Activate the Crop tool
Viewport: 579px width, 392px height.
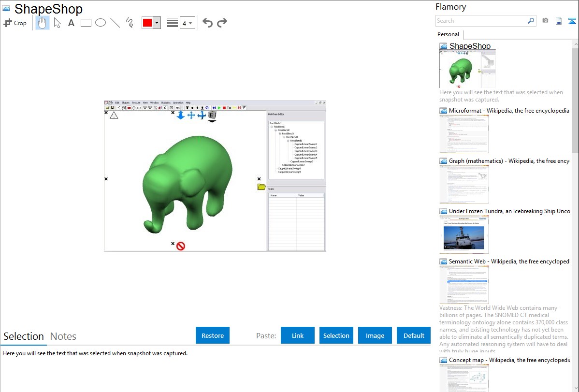pyautogui.click(x=15, y=23)
